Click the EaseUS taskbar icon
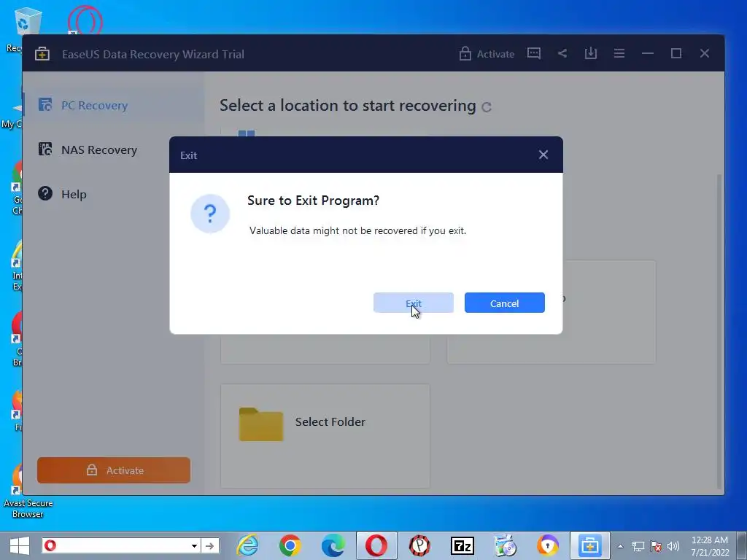The width and height of the screenshot is (747, 560). coord(589,545)
